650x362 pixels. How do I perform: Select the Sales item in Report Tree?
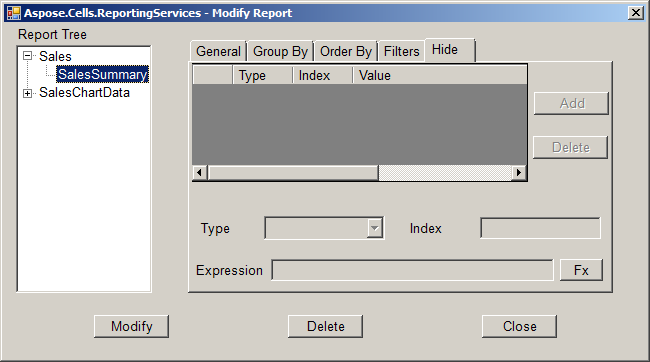[x=55, y=56]
